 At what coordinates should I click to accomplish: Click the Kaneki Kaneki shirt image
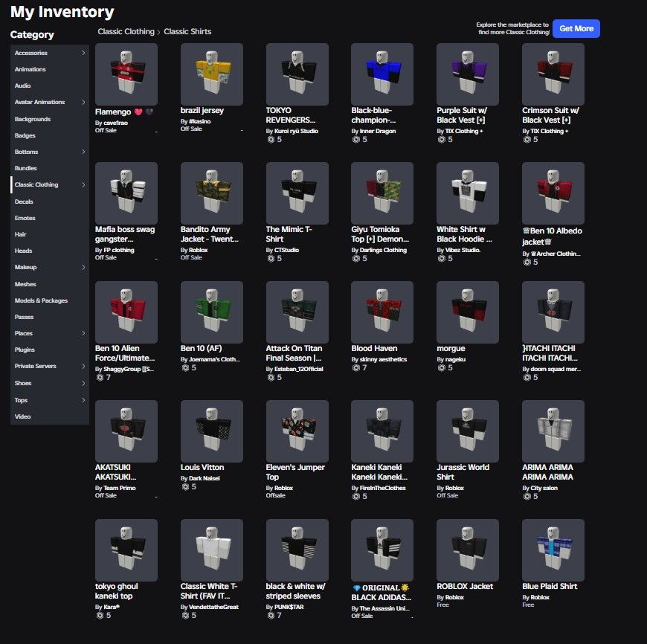point(382,431)
